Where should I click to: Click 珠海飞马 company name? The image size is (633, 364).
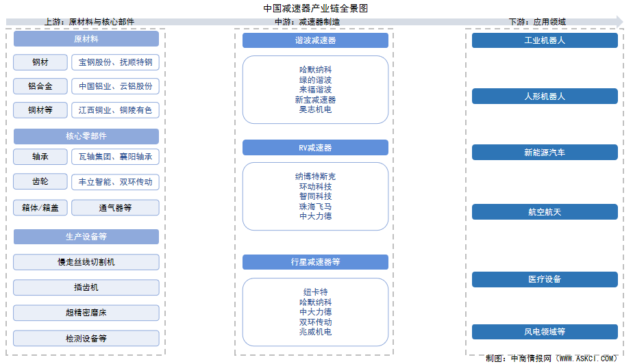coord(315,207)
